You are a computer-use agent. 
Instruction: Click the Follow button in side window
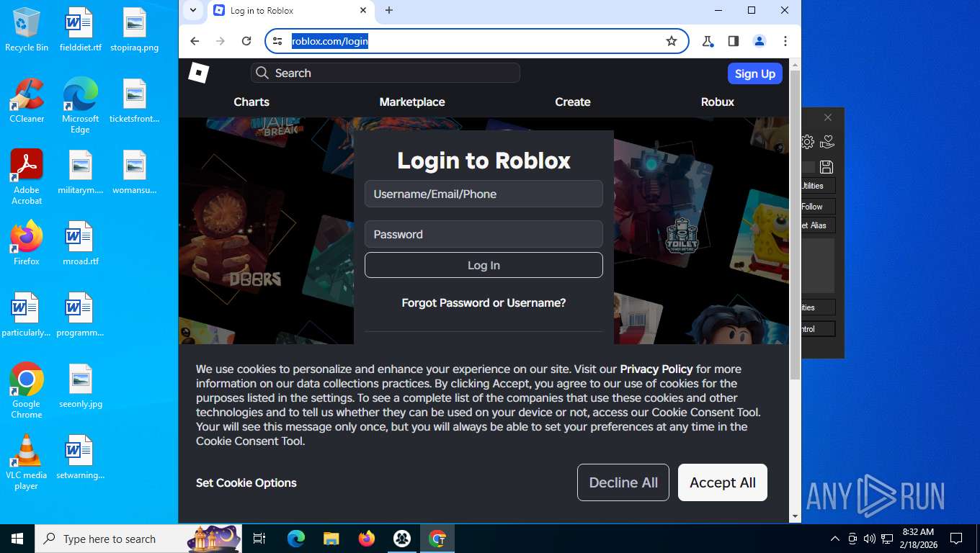point(818,207)
